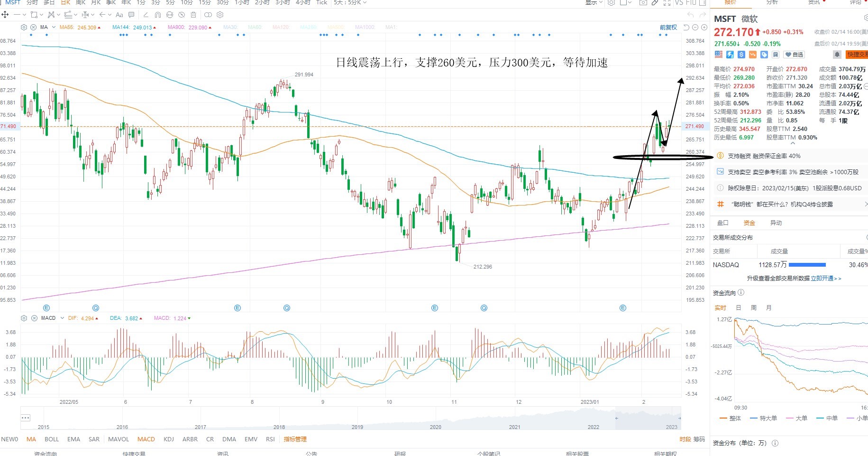
Task: Expand the MA indicator type dropdown
Action: pos(54,27)
